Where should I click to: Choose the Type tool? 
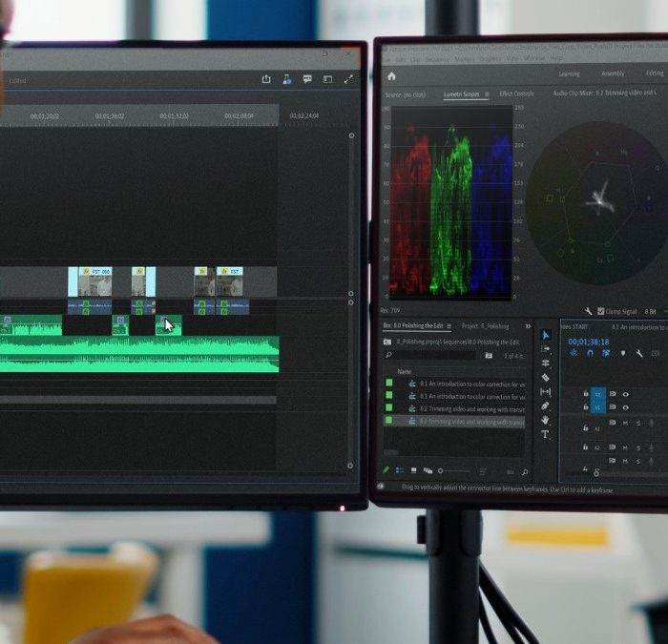click(x=545, y=434)
